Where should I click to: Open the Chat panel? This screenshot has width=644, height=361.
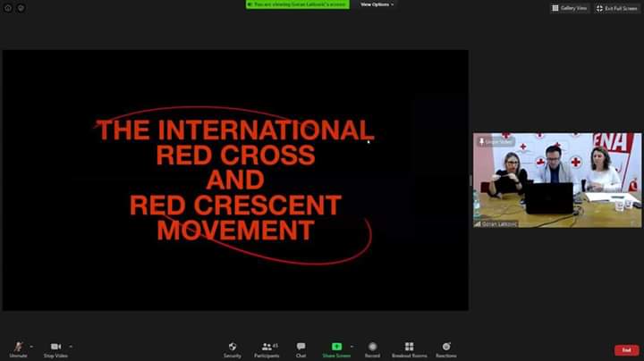pyautogui.click(x=301, y=350)
